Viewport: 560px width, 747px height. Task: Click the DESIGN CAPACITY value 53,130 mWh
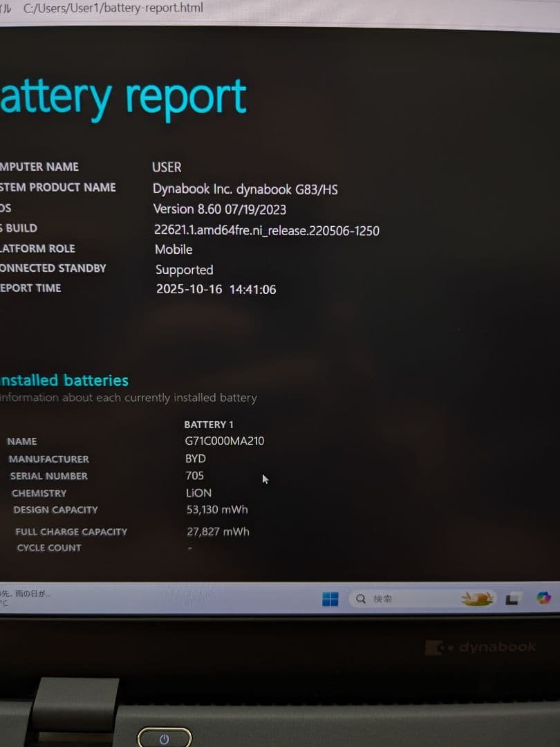[x=216, y=510]
